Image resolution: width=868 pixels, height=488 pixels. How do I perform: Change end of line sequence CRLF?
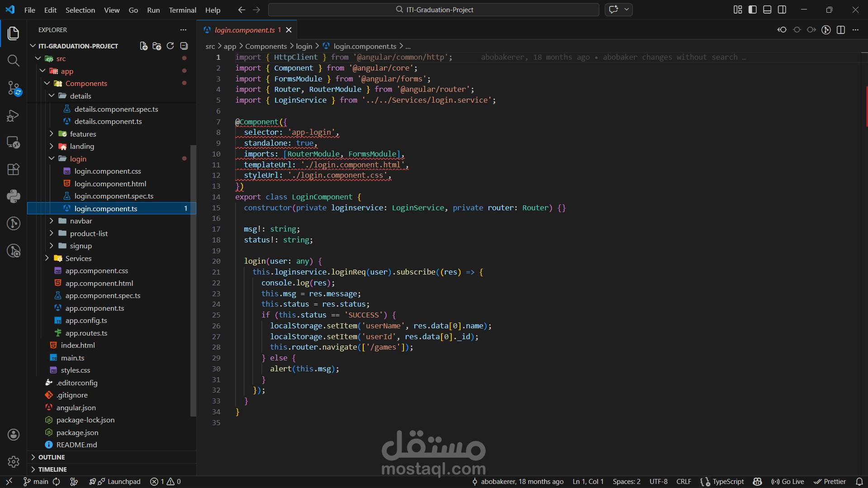tap(683, 482)
